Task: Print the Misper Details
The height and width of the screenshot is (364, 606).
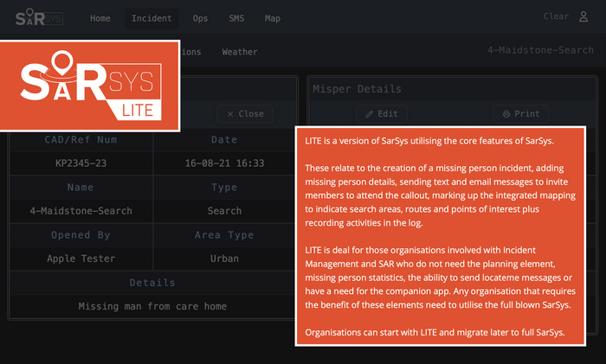Action: tap(521, 114)
